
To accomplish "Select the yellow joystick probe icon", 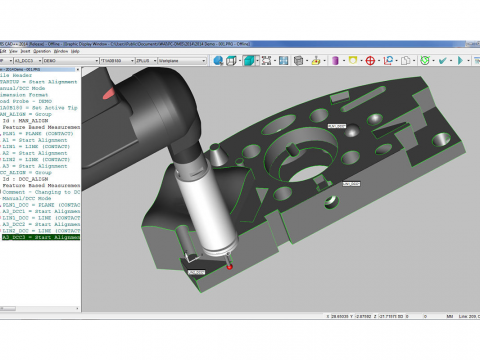I will [x=316, y=61].
